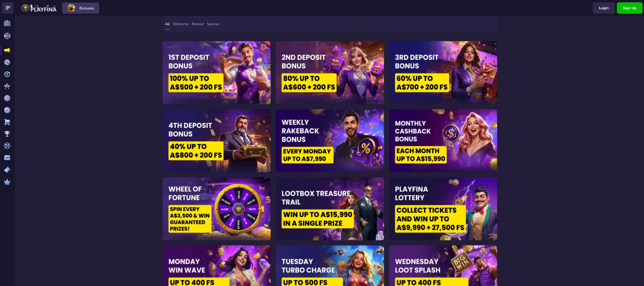The image size is (644, 286).
Task: Click the percent icon in the sidebar
Action: (x=7, y=62)
